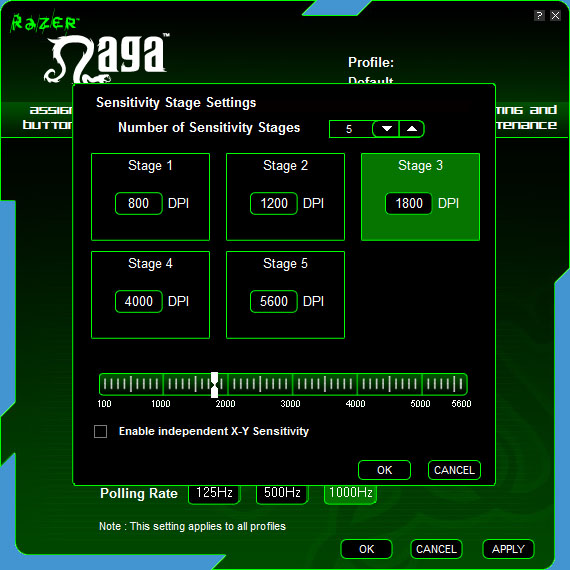
Task: Click the 1200 DPI field in Stage 2
Action: [274, 203]
